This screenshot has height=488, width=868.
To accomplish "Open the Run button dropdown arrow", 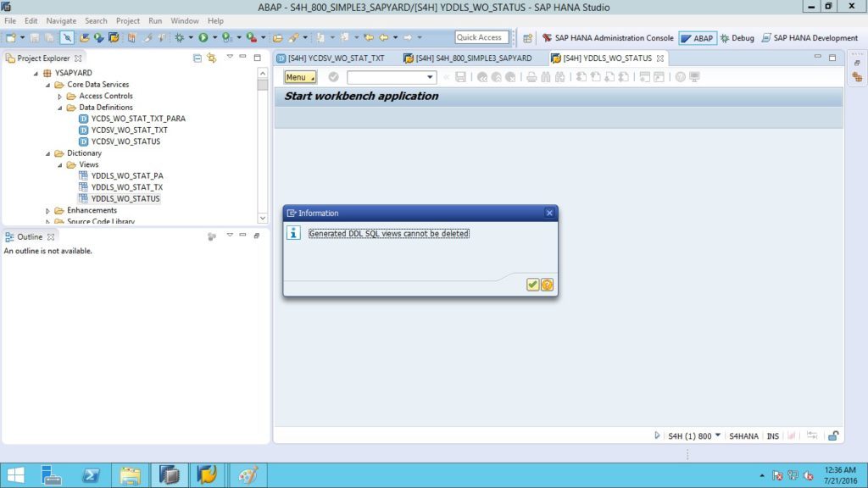I will click(214, 37).
